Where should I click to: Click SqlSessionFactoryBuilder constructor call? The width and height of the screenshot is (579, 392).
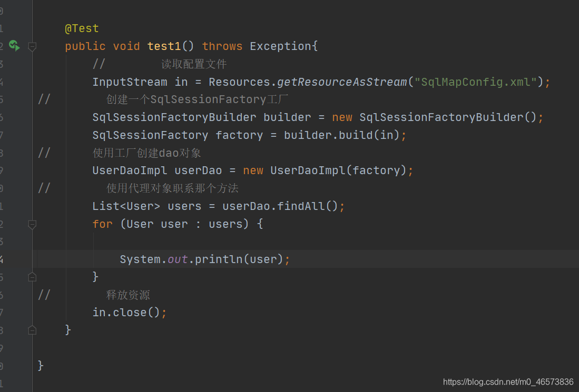click(447, 117)
